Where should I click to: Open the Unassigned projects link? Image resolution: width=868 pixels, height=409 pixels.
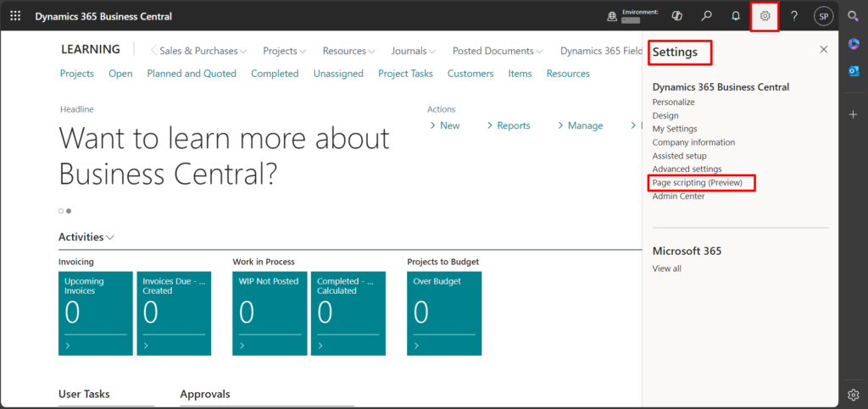coord(338,74)
